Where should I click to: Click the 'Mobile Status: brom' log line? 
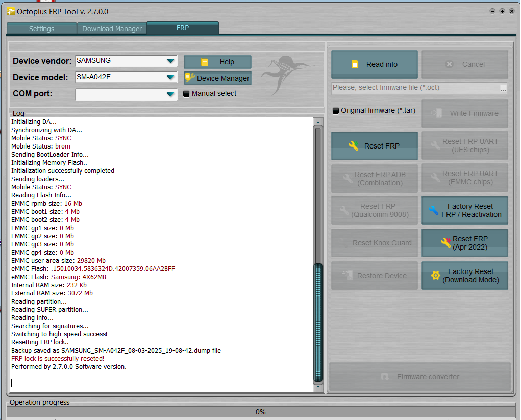point(40,146)
